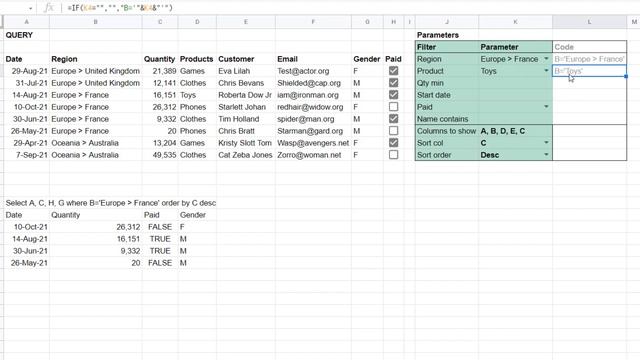
Task: Select the Code header cell
Action: click(589, 47)
